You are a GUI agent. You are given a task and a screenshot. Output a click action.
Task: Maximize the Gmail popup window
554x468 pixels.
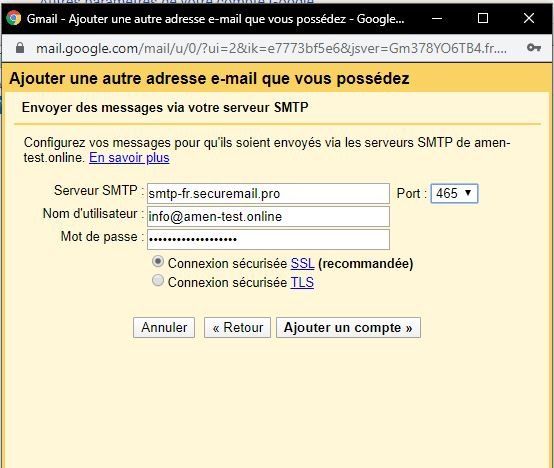pos(483,18)
